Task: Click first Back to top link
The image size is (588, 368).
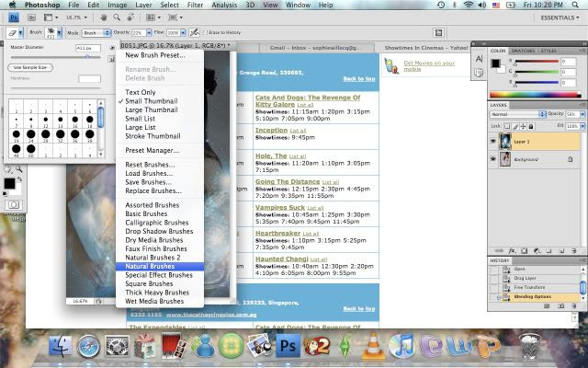Action: (359, 78)
